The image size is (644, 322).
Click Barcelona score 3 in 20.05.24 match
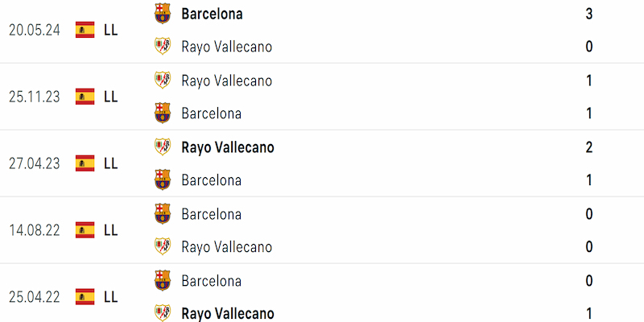(x=589, y=14)
